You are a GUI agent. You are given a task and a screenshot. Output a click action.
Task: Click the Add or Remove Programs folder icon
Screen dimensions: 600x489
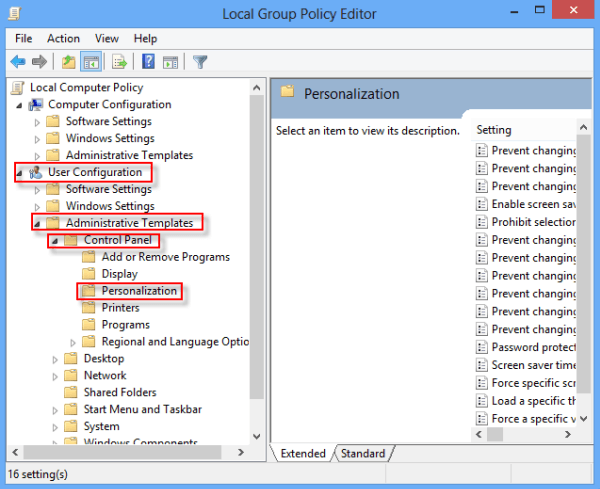pos(89,257)
